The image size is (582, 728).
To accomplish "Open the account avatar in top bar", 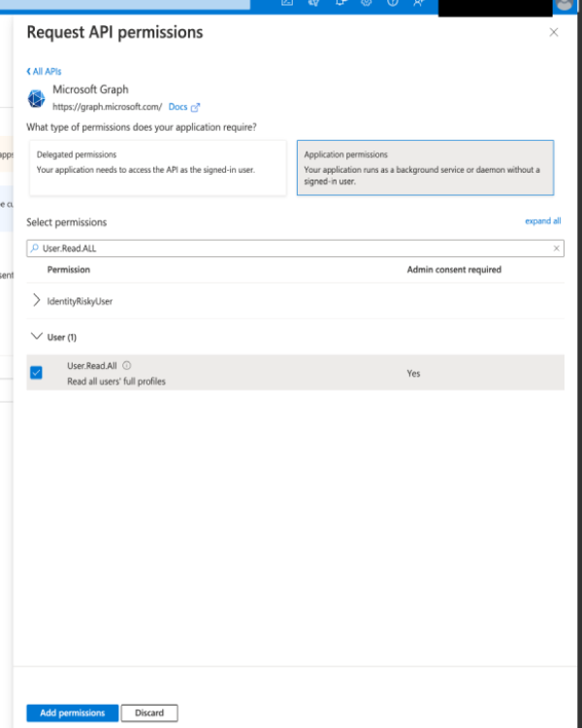I will point(565,4).
